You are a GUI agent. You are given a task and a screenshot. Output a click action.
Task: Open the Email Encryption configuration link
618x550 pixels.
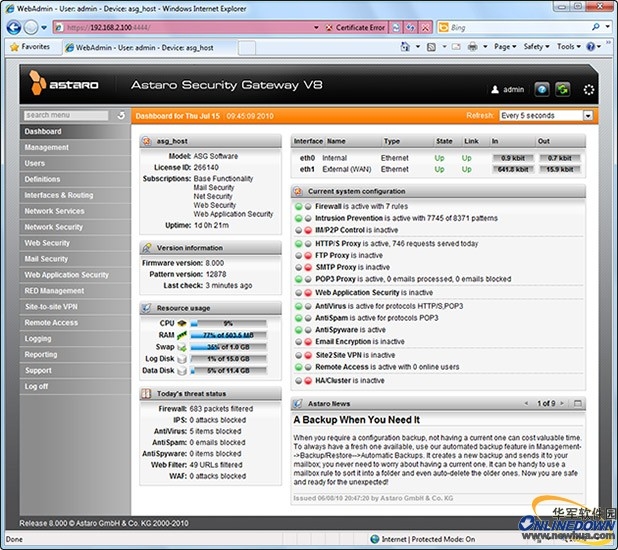343,342
